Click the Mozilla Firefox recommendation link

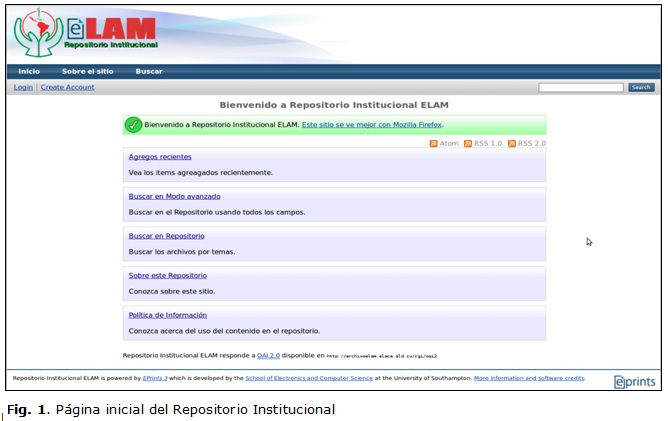(372, 125)
